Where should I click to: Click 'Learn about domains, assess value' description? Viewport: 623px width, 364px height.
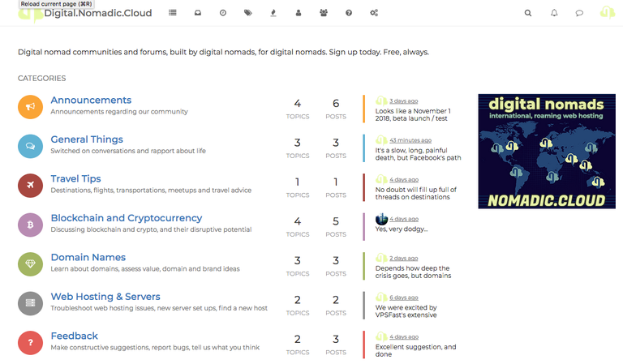pos(145,268)
